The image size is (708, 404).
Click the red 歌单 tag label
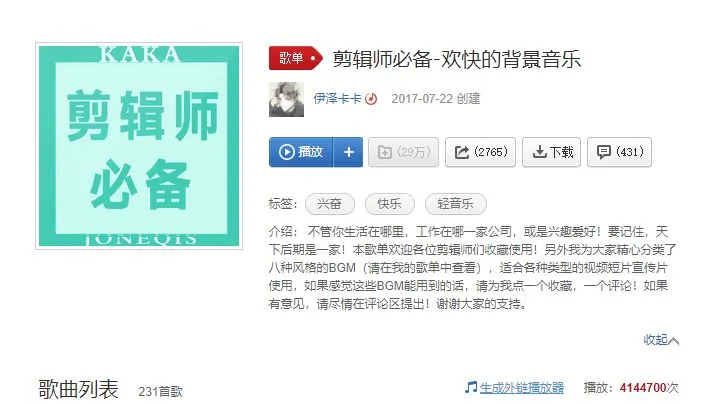(296, 58)
